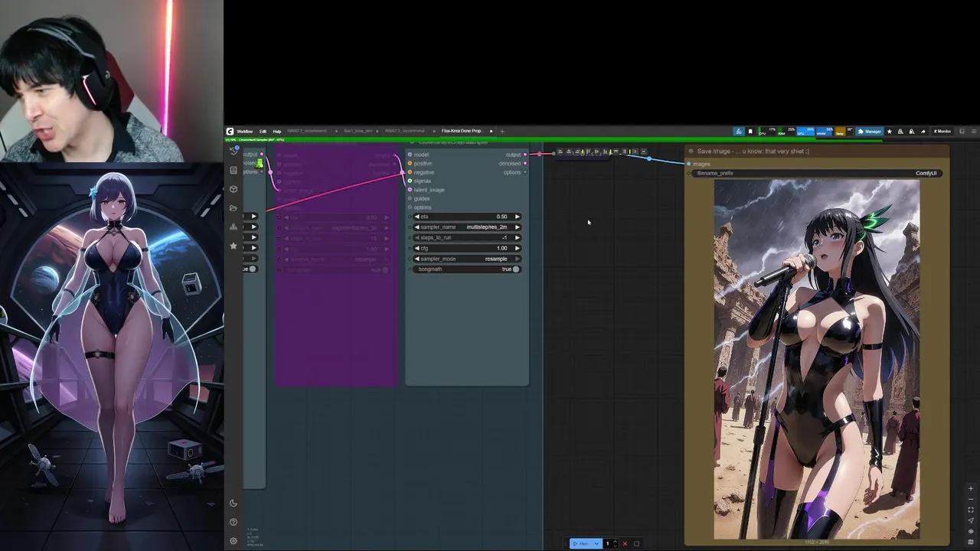Image resolution: width=980 pixels, height=551 pixels.
Task: Increase cfg value with right arrow
Action: (x=517, y=248)
